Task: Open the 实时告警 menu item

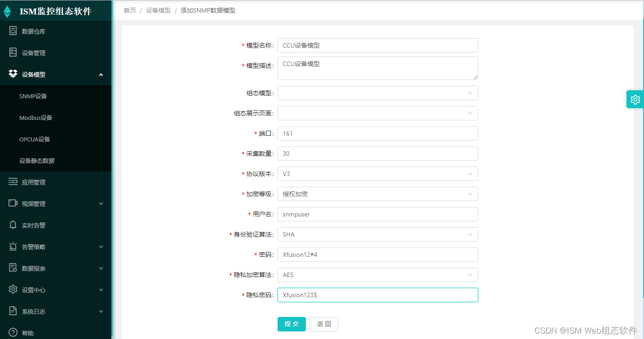Action: pyautogui.click(x=56, y=225)
